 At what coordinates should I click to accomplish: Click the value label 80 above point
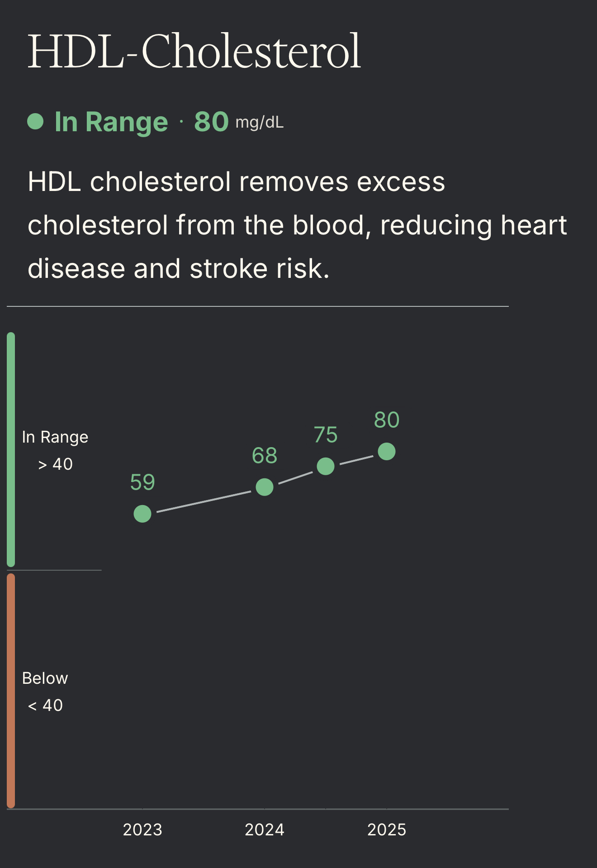click(387, 420)
